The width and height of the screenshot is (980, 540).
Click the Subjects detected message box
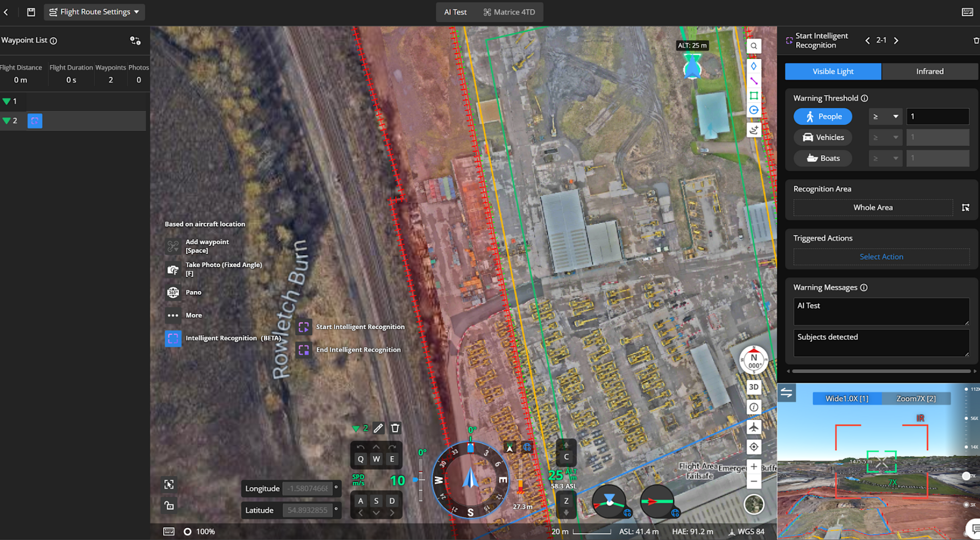tap(881, 343)
